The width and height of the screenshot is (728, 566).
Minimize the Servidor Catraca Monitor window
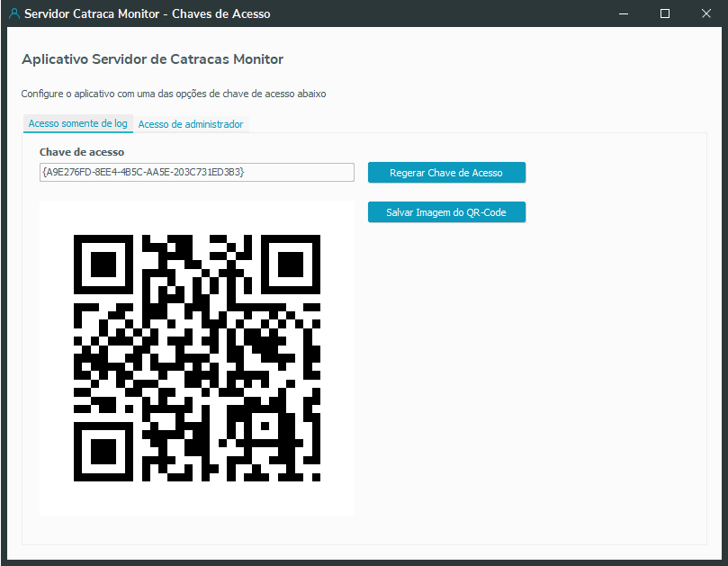pyautogui.click(x=624, y=13)
